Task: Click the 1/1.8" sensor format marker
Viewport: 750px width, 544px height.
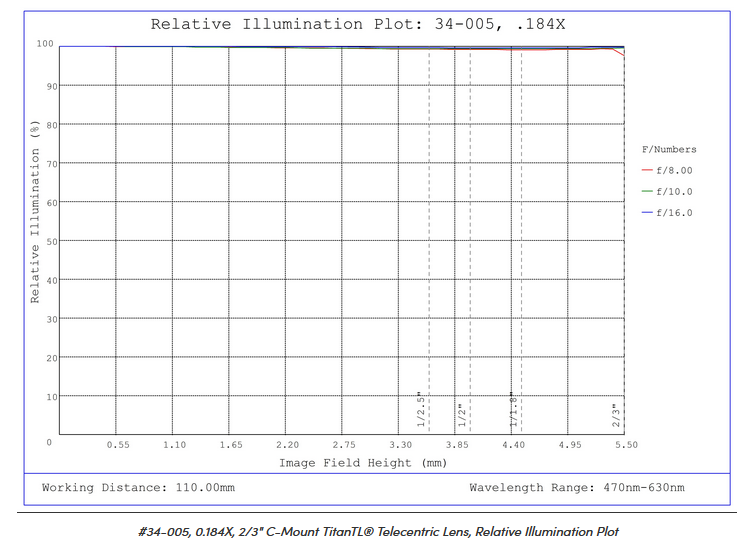Action: [511, 410]
